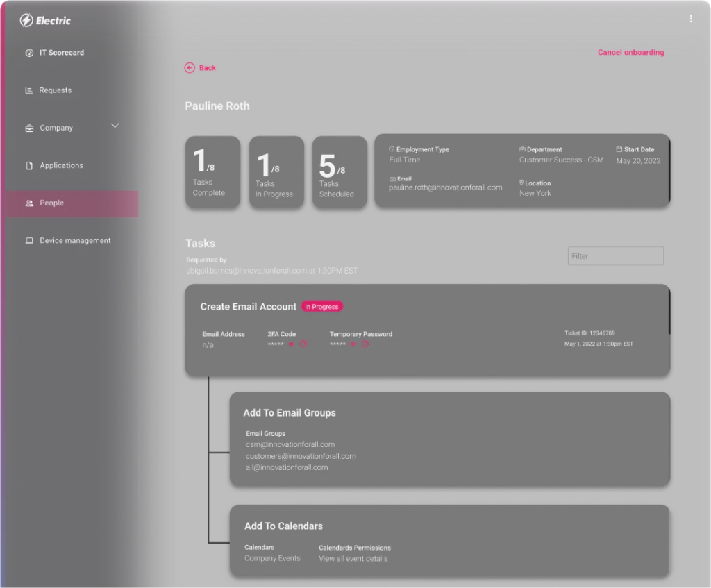Copy the 2FA code
Screen dimensions: 711x588
coord(303,344)
